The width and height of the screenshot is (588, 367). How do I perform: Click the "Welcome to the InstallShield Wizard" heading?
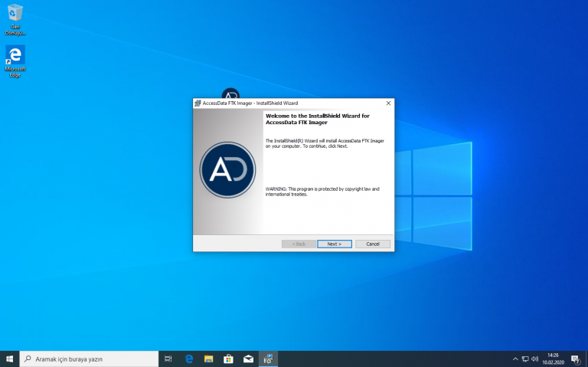pos(318,119)
